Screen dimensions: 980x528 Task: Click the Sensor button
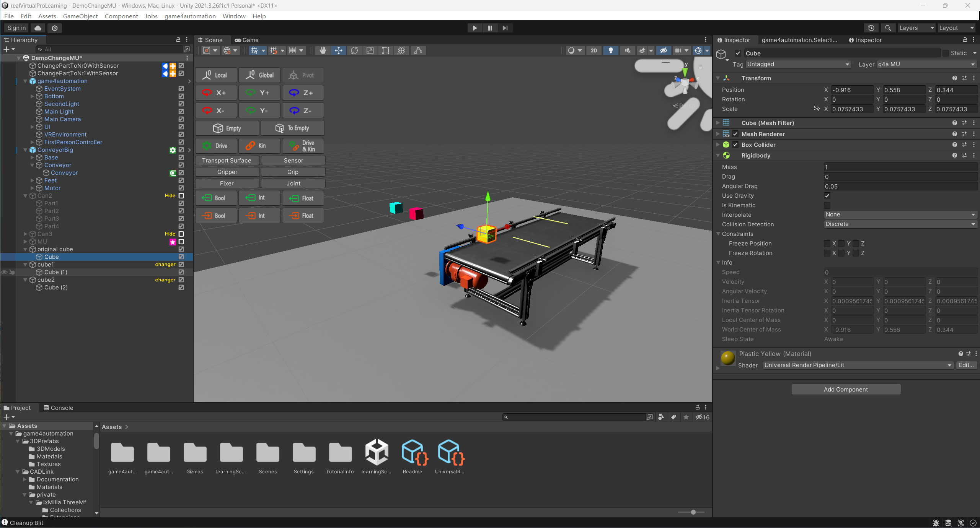(x=293, y=161)
